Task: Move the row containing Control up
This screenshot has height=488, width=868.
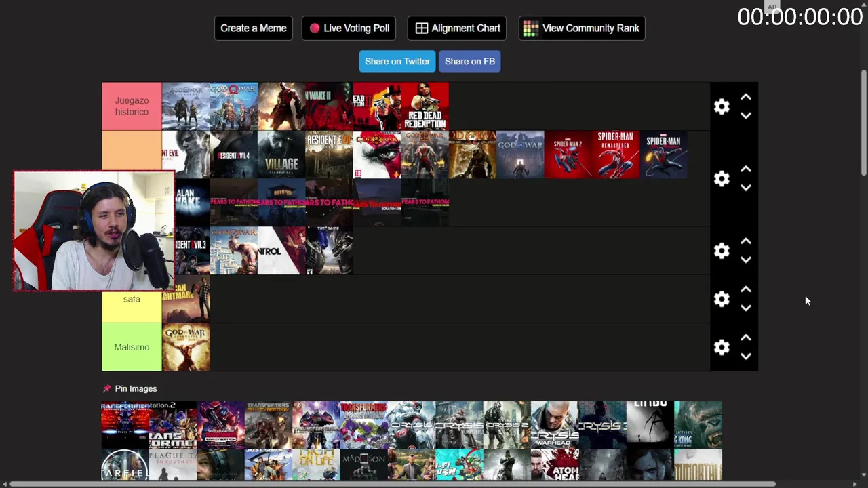Action: [x=746, y=241]
